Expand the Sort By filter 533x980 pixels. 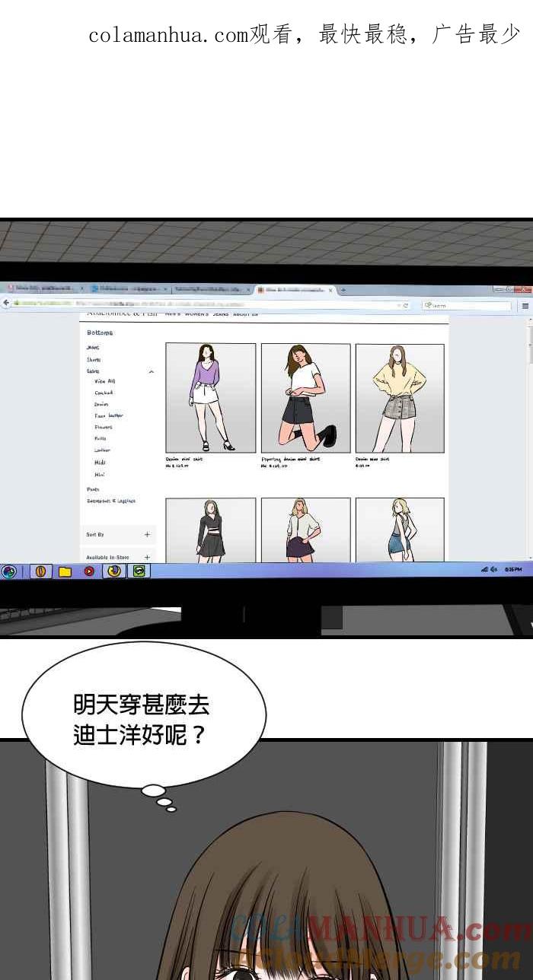[x=117, y=535]
